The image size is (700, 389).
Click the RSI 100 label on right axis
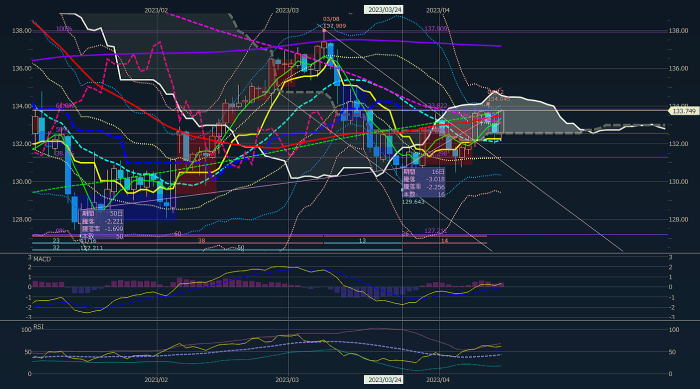pyautogui.click(x=674, y=330)
